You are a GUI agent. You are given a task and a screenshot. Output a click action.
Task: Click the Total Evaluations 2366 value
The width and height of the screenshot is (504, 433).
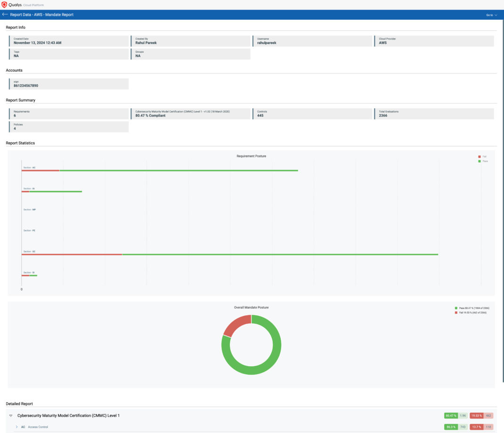coord(383,116)
